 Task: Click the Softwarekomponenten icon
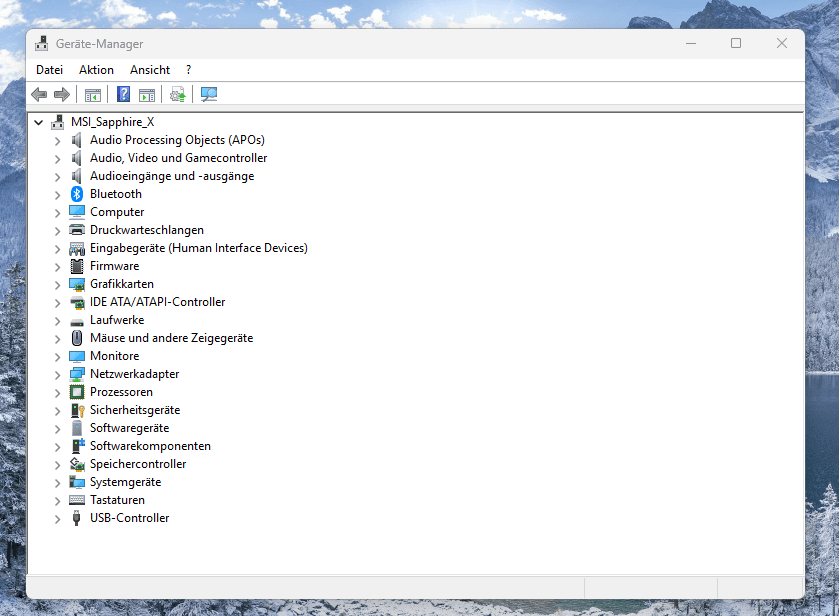(x=78, y=446)
